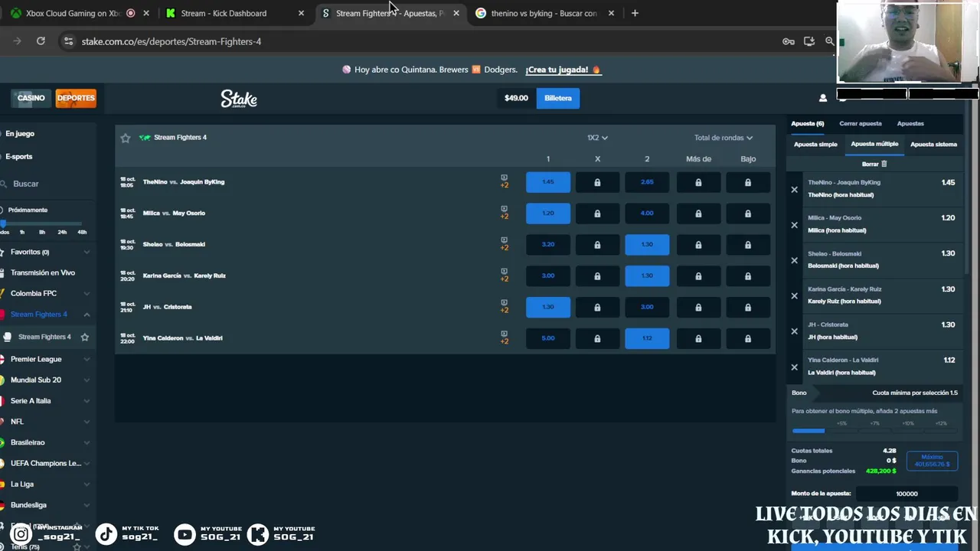Select Joaquin ByKing odds 2.65
This screenshot has height=551, width=980.
pyautogui.click(x=647, y=182)
